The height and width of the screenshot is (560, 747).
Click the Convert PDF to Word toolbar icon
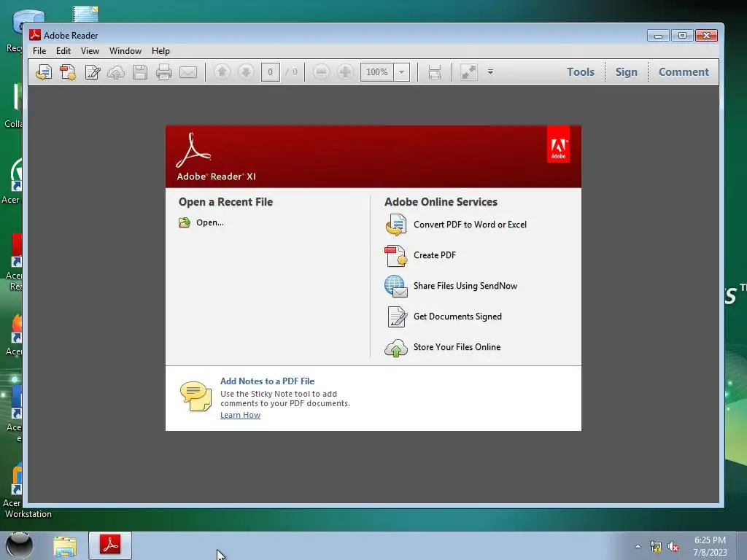[x=44, y=72]
